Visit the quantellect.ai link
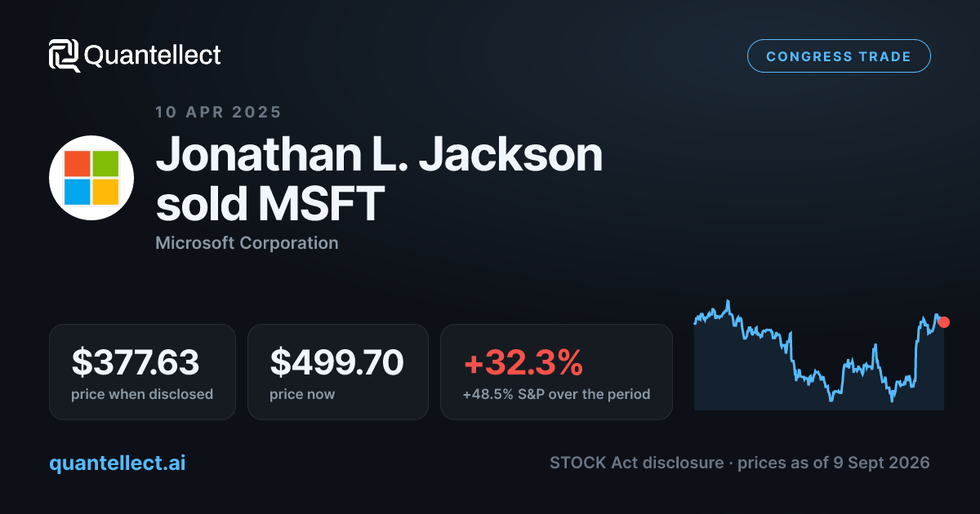Image resolution: width=980 pixels, height=514 pixels. 118,463
